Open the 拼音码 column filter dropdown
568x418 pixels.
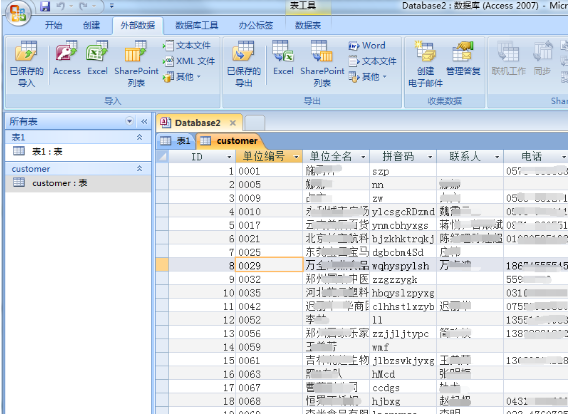click(430, 157)
